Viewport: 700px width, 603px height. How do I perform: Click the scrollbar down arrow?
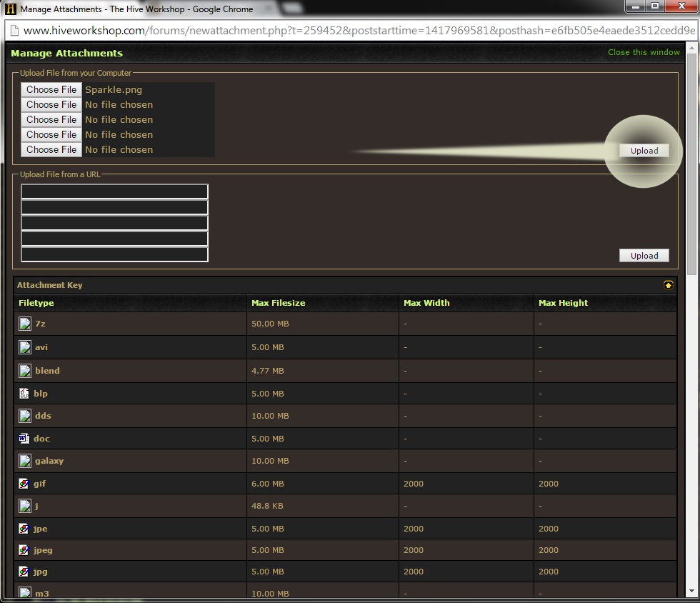coord(692,591)
